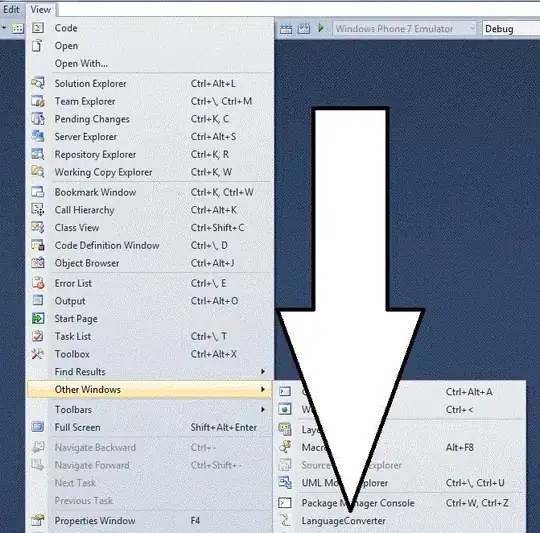Click the View menu title

[x=41, y=10]
